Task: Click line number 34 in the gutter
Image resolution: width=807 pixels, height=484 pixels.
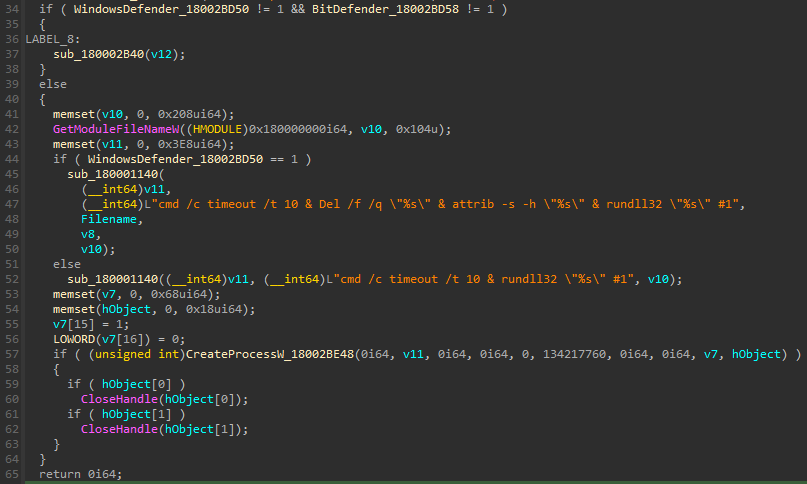Action: (x=12, y=9)
